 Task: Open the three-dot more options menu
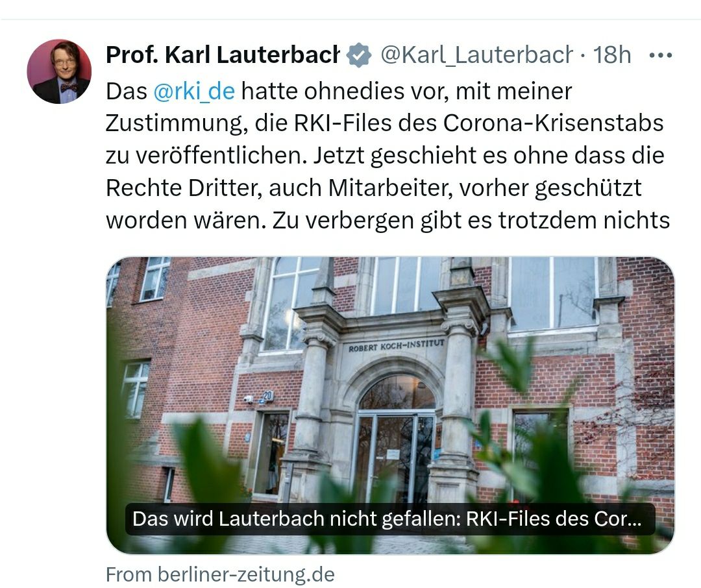[660, 55]
